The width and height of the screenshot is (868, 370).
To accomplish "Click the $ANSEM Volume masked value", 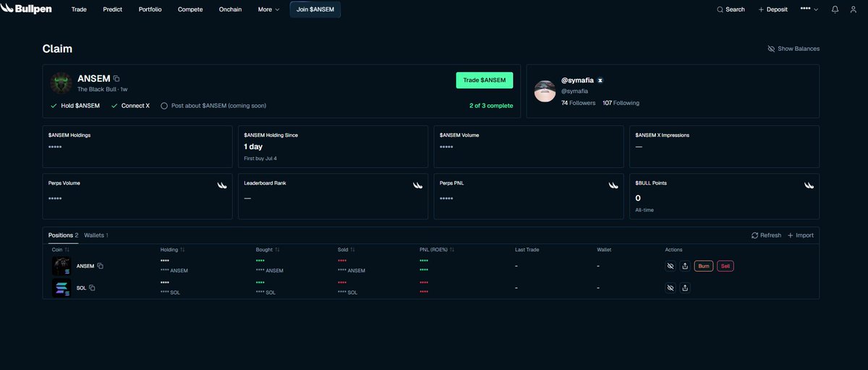I will point(446,147).
